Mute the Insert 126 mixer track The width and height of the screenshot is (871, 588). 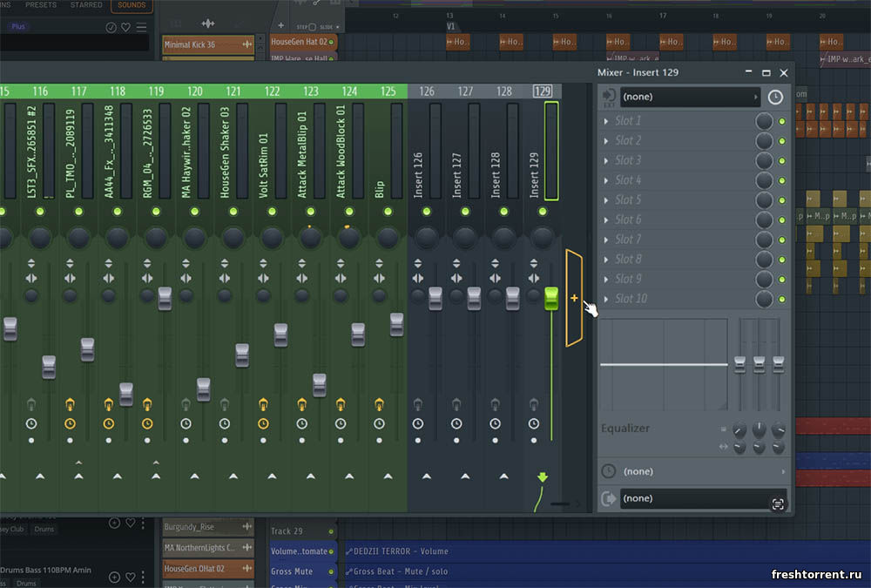(427, 211)
